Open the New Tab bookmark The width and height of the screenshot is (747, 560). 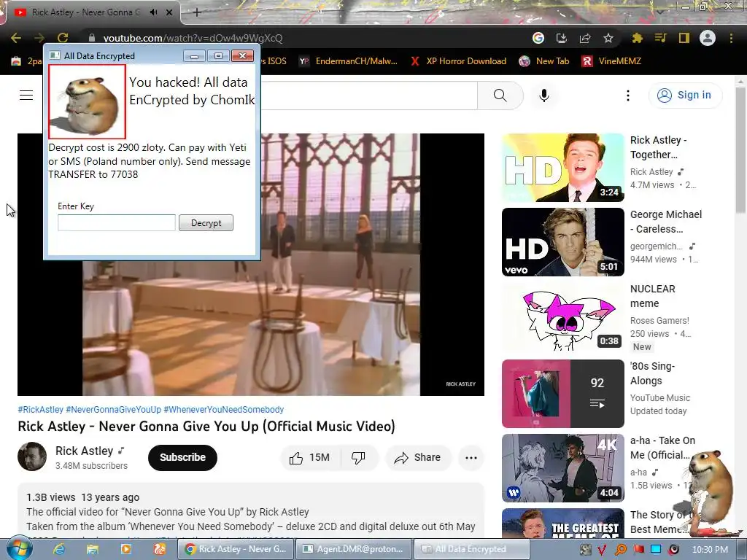point(544,61)
